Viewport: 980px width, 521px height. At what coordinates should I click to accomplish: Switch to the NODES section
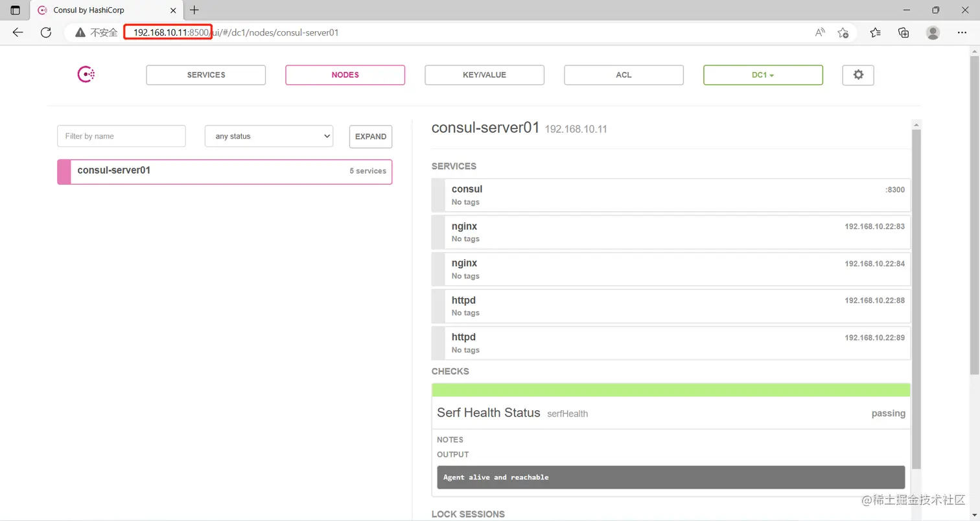(x=345, y=75)
